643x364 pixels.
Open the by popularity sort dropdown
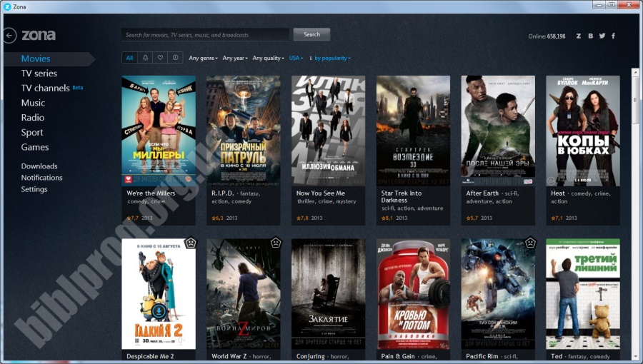(x=332, y=58)
